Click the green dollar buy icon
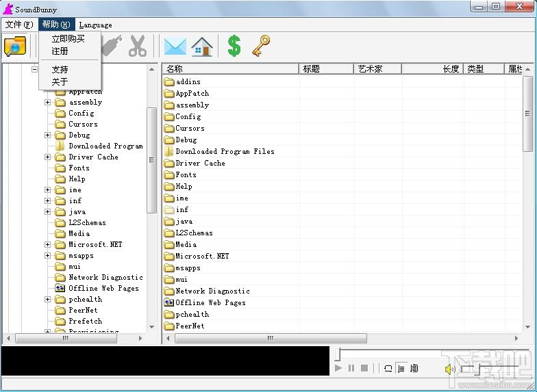 pos(234,46)
